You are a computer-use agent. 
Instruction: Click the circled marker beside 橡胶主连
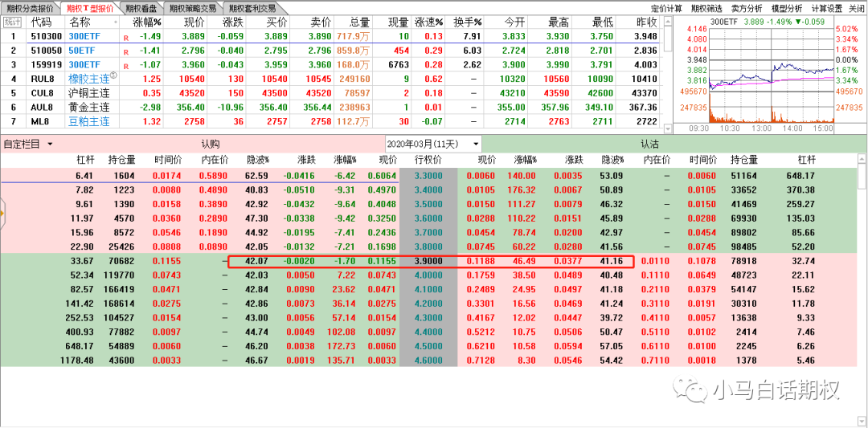tap(113, 75)
